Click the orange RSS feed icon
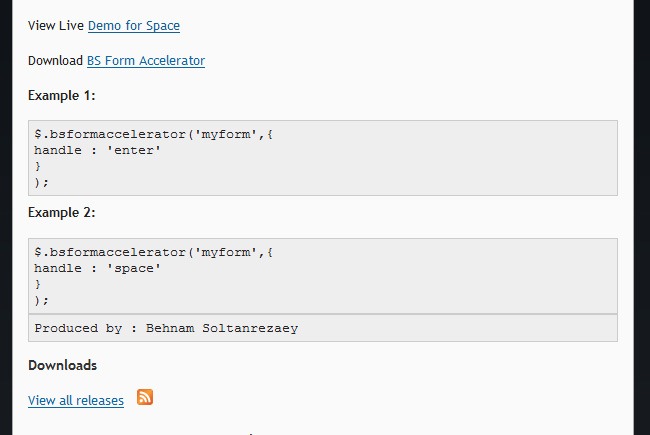The image size is (650, 435). (x=145, y=398)
